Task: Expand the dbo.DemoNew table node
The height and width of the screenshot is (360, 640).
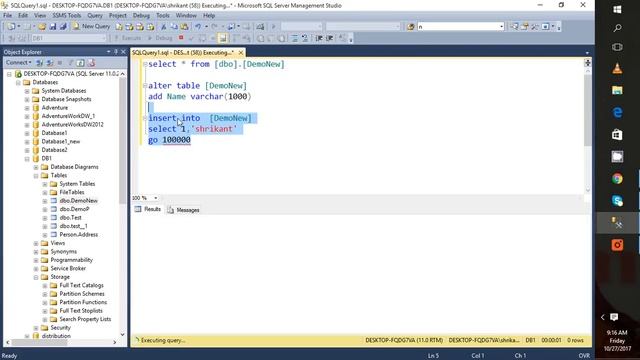Action: point(45,201)
